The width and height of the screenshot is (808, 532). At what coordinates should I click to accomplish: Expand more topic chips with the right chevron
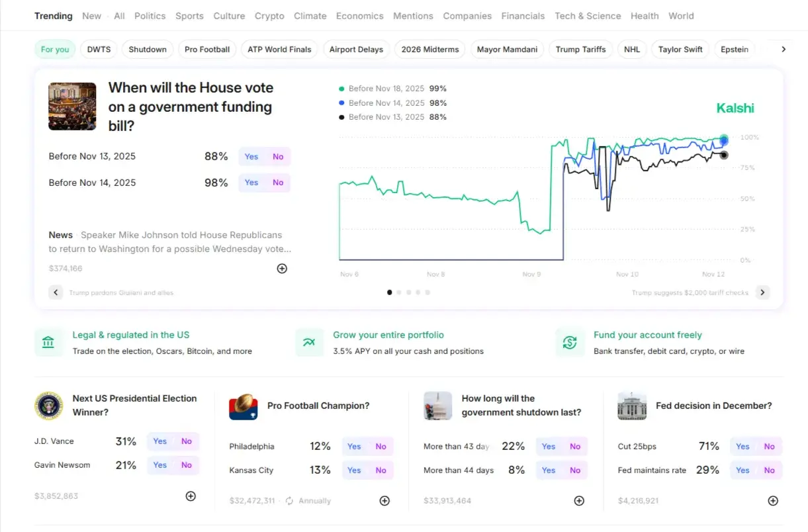point(783,48)
